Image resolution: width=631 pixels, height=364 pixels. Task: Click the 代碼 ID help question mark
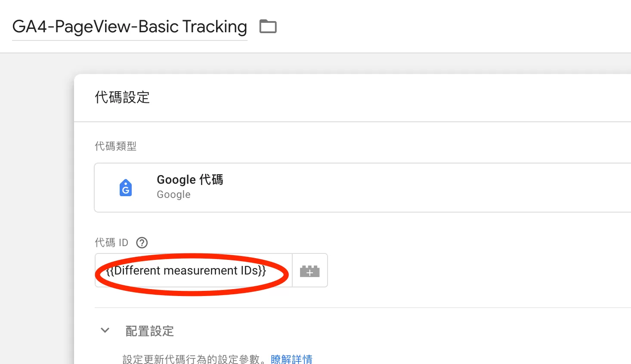click(142, 243)
